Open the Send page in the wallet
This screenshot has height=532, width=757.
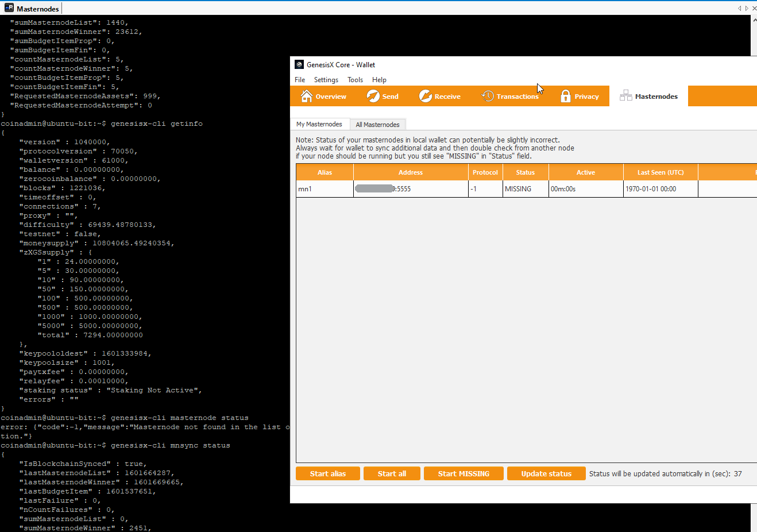pyautogui.click(x=383, y=97)
